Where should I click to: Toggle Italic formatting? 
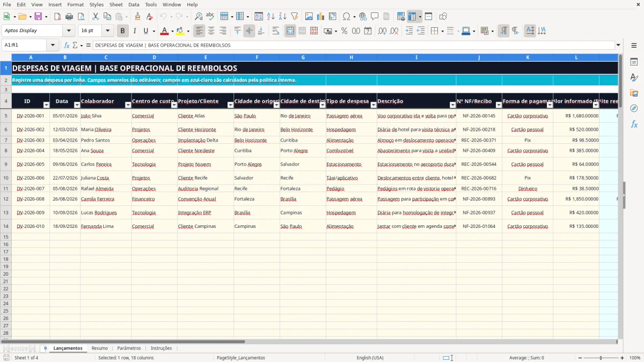(x=135, y=31)
